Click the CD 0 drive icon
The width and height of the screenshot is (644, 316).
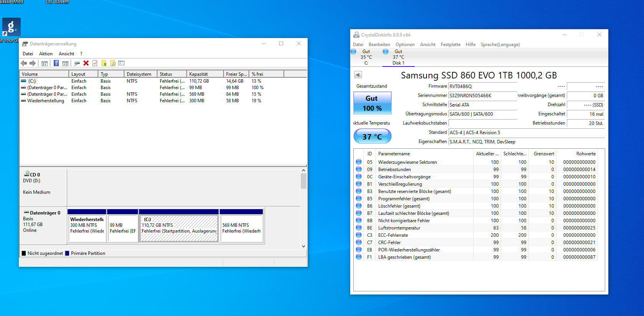click(x=27, y=174)
